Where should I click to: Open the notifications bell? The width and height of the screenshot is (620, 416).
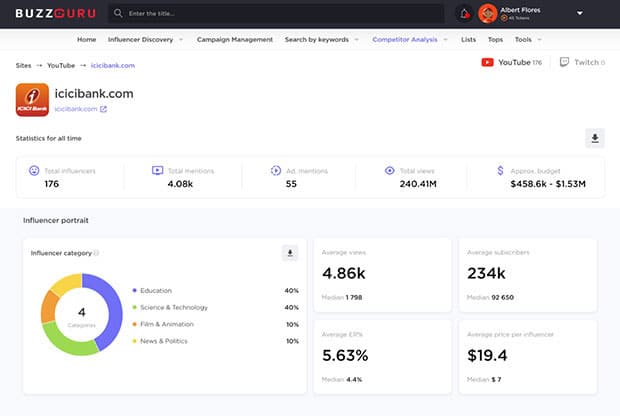465,14
